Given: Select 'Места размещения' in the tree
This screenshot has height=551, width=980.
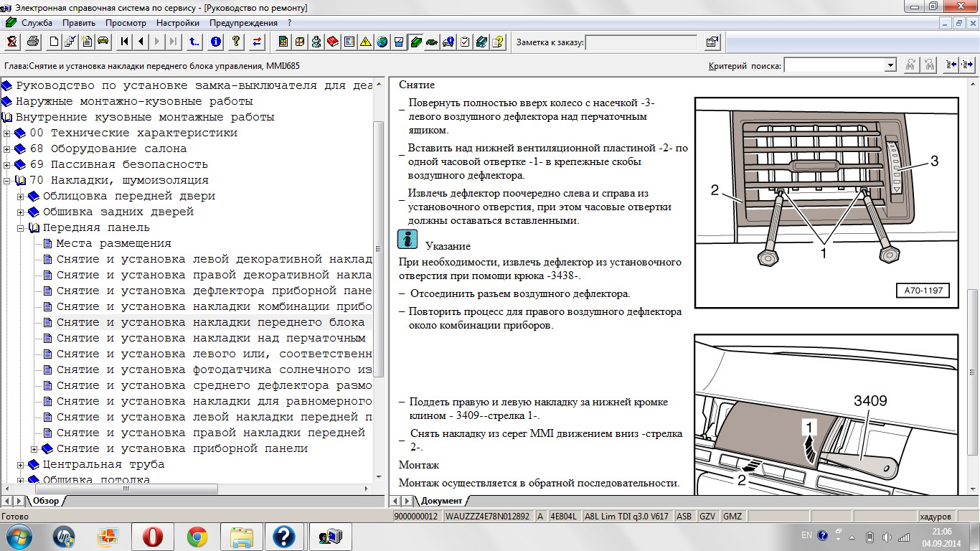Looking at the screenshot, I should coord(113,243).
